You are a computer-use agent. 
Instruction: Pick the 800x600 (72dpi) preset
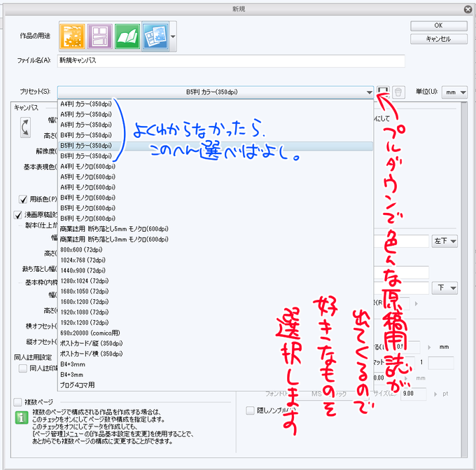point(216,250)
